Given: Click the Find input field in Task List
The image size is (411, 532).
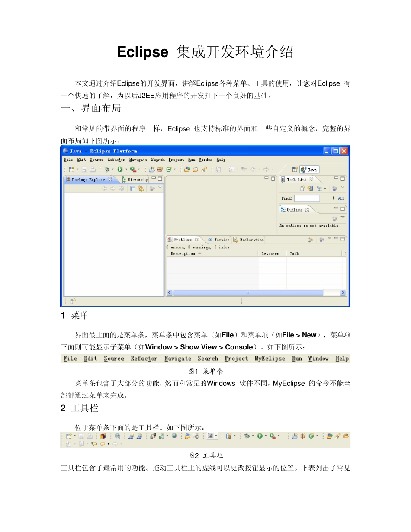Looking at the screenshot, I should click(307, 198).
